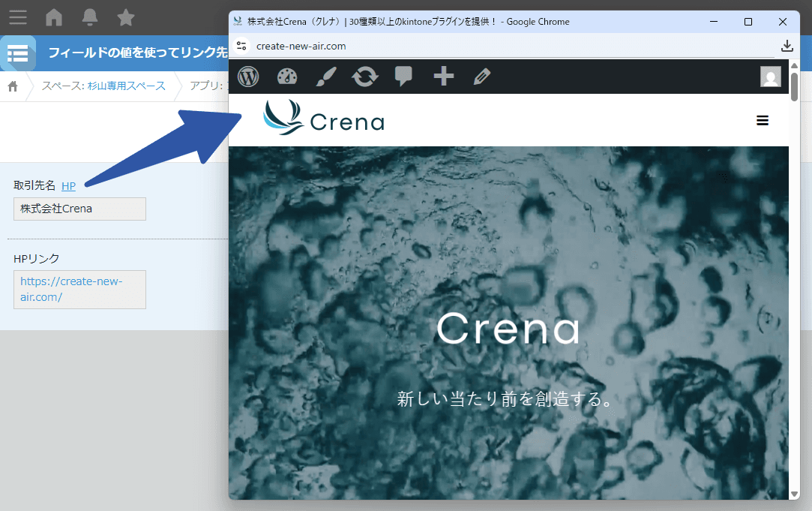812x511 pixels.
Task: Click the Edit page pencil icon
Action: 482,77
